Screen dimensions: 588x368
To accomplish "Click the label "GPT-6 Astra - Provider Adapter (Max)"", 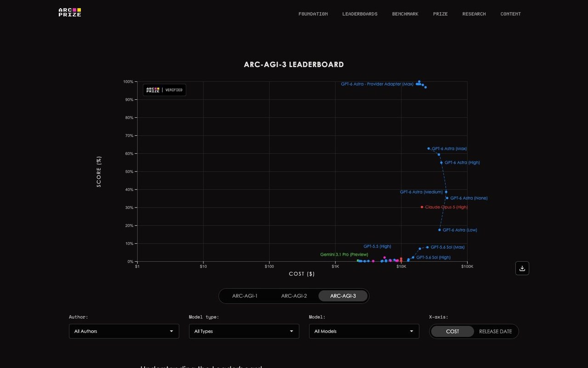I will (x=377, y=84).
